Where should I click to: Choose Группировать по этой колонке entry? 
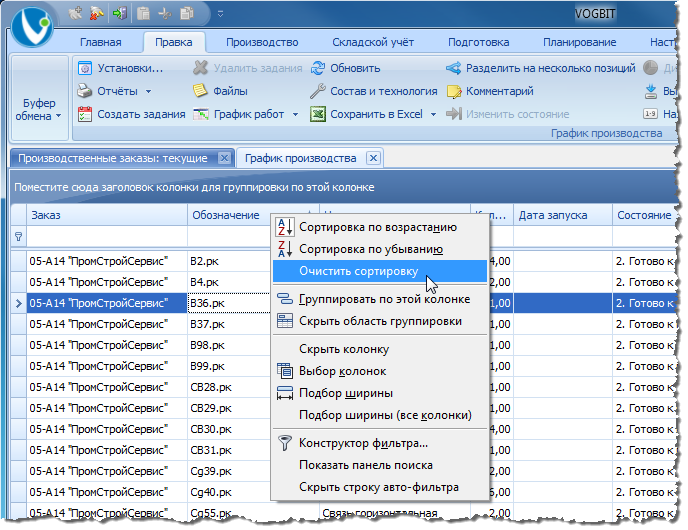380,299
